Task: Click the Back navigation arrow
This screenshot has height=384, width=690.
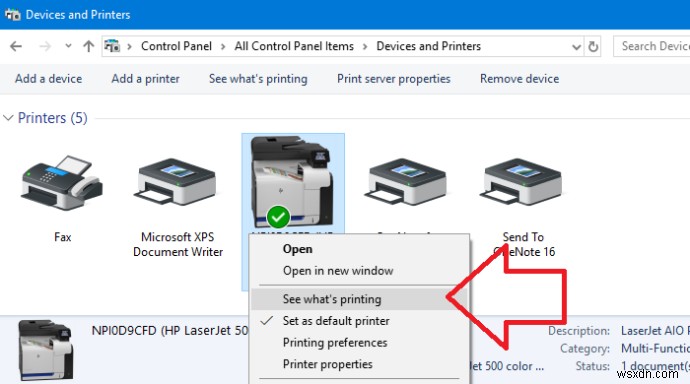Action: (16, 46)
